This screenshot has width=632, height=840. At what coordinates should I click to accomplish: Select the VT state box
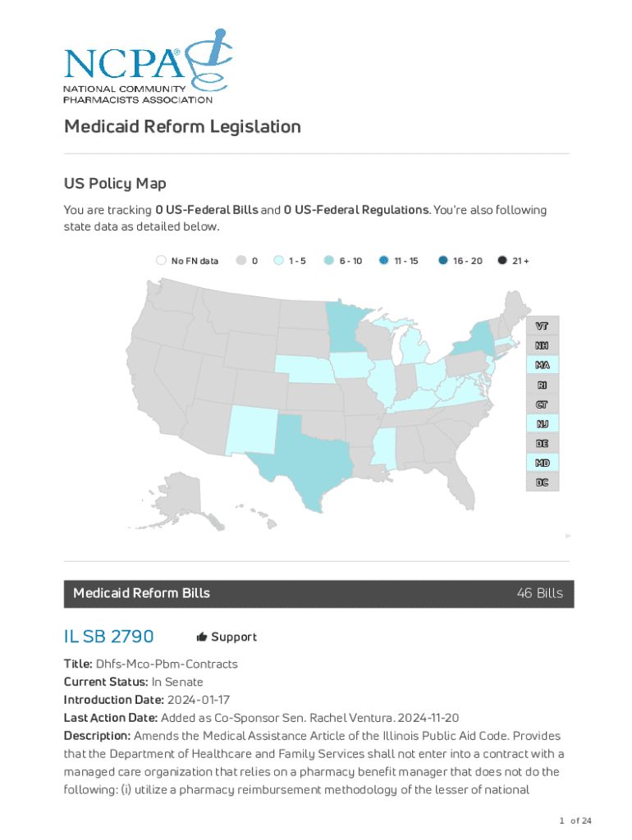point(543,326)
